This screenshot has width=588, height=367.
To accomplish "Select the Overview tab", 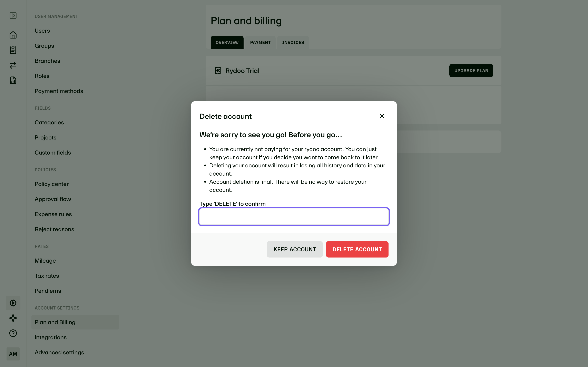I will (227, 42).
